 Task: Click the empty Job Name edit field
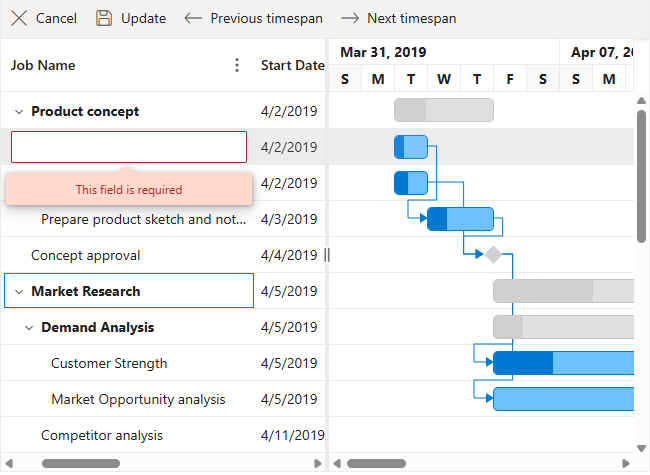[x=129, y=147]
